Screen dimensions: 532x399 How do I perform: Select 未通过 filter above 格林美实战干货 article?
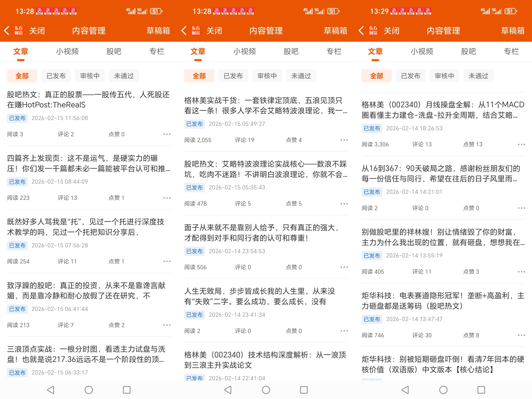(x=301, y=76)
